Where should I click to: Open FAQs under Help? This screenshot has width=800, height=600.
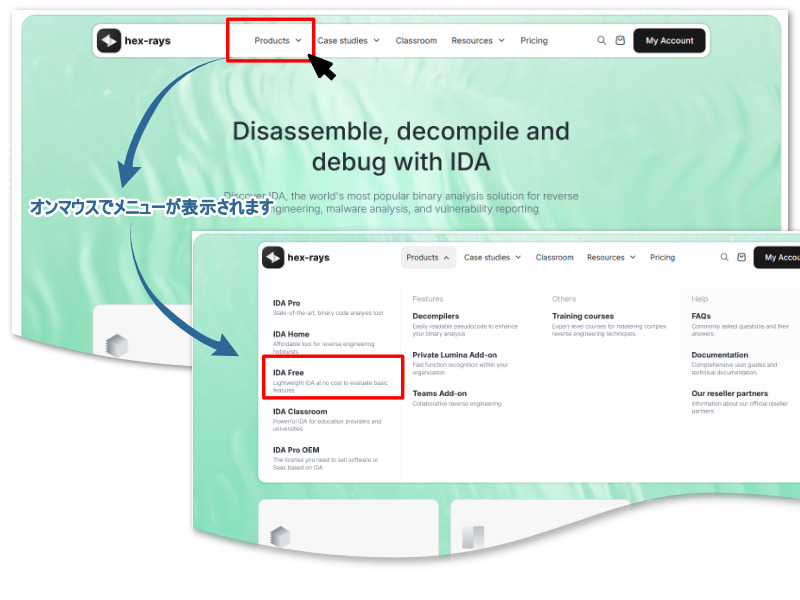[740, 324]
